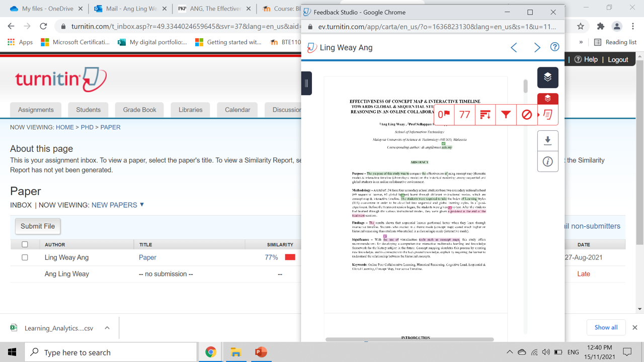Click the Submit File button
Image resolution: width=644 pixels, height=362 pixels.
38,226
